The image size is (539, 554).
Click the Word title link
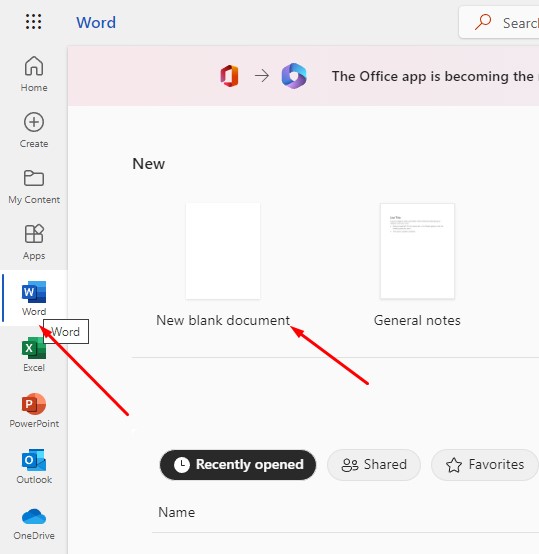tap(96, 23)
